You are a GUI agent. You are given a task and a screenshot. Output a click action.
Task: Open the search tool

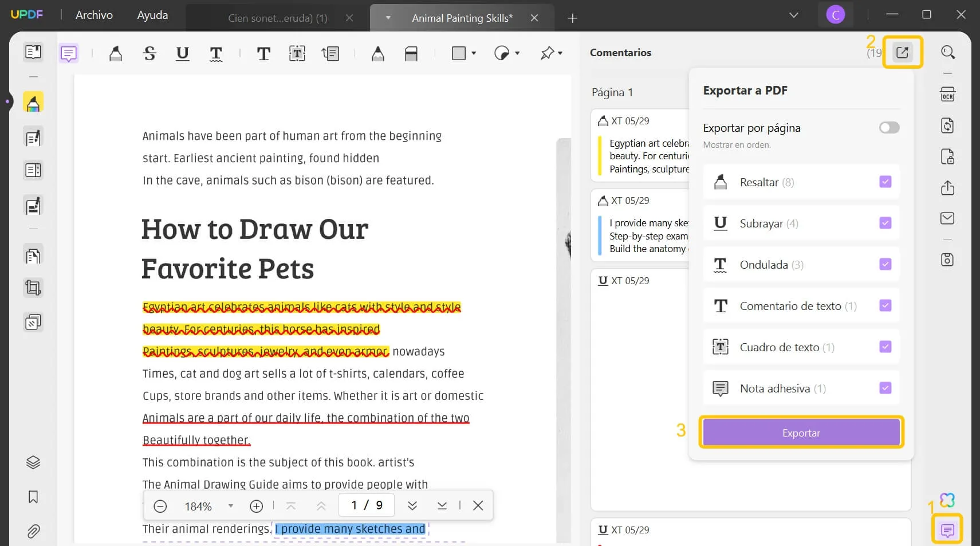(x=948, y=52)
